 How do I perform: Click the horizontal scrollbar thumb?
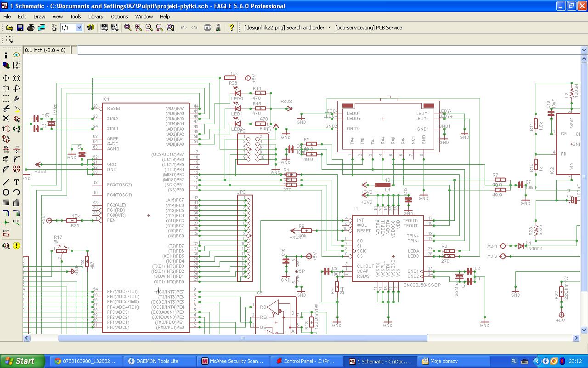point(243,338)
